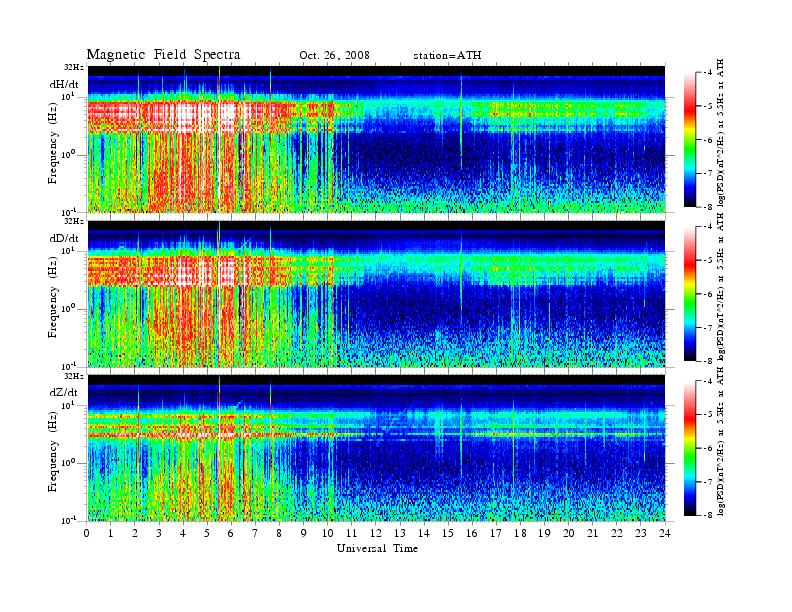Click the color bar beside the dH/dt panel

pyautogui.click(x=690, y=140)
